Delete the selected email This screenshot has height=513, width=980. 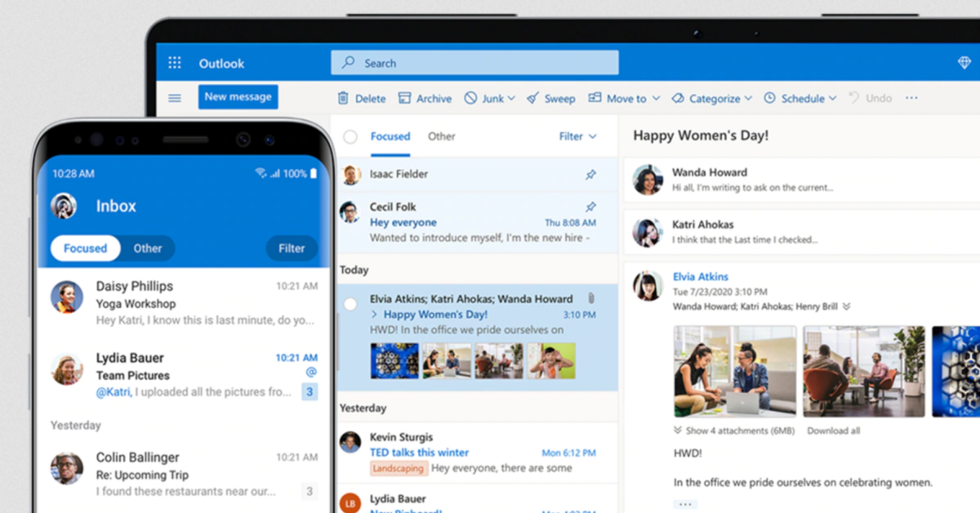point(361,98)
